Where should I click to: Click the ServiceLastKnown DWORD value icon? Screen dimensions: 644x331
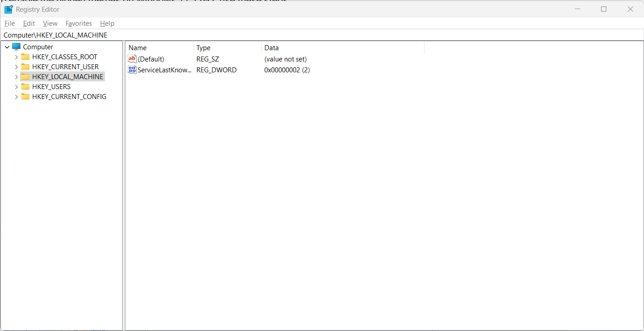coord(132,70)
